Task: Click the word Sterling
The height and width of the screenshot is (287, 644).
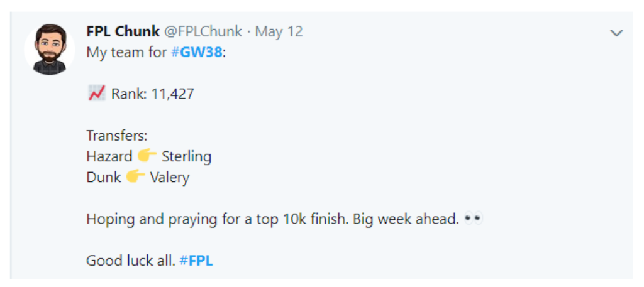Action: (x=186, y=157)
